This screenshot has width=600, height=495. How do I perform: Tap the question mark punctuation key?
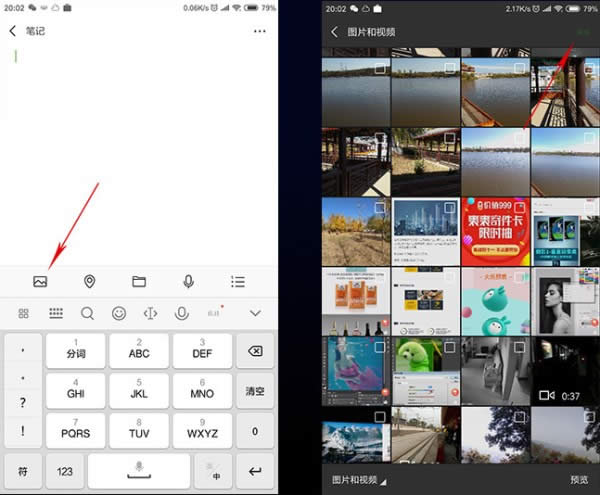pos(23,402)
